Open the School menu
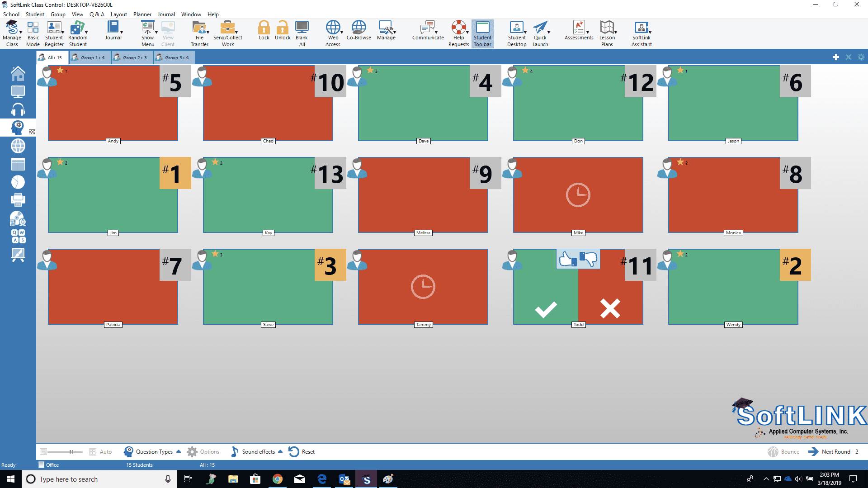868x488 pixels. point(11,14)
